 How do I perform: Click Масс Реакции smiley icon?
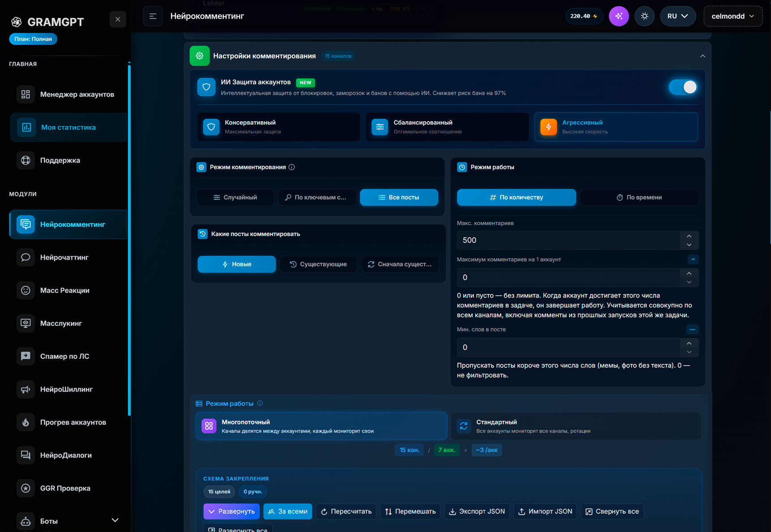(x=26, y=290)
